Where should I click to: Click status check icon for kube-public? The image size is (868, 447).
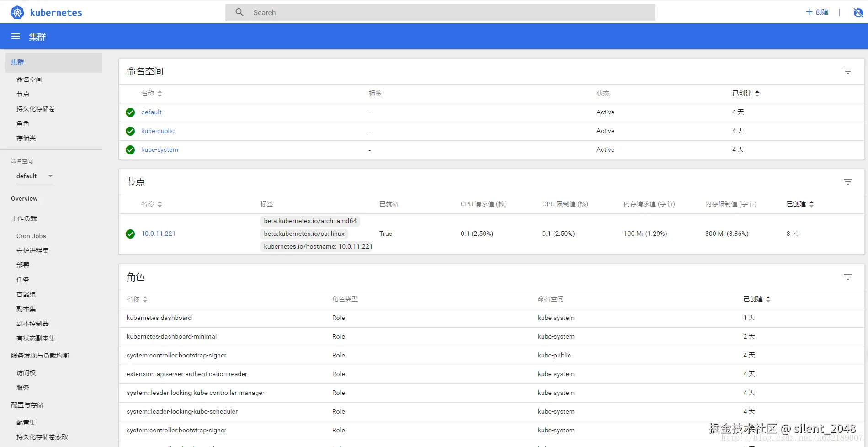(x=130, y=131)
